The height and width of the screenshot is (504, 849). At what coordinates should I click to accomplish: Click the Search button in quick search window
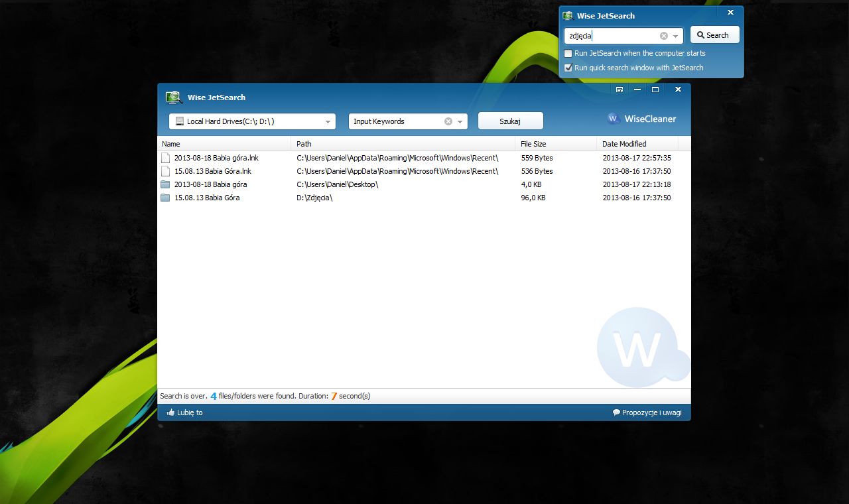click(x=715, y=35)
